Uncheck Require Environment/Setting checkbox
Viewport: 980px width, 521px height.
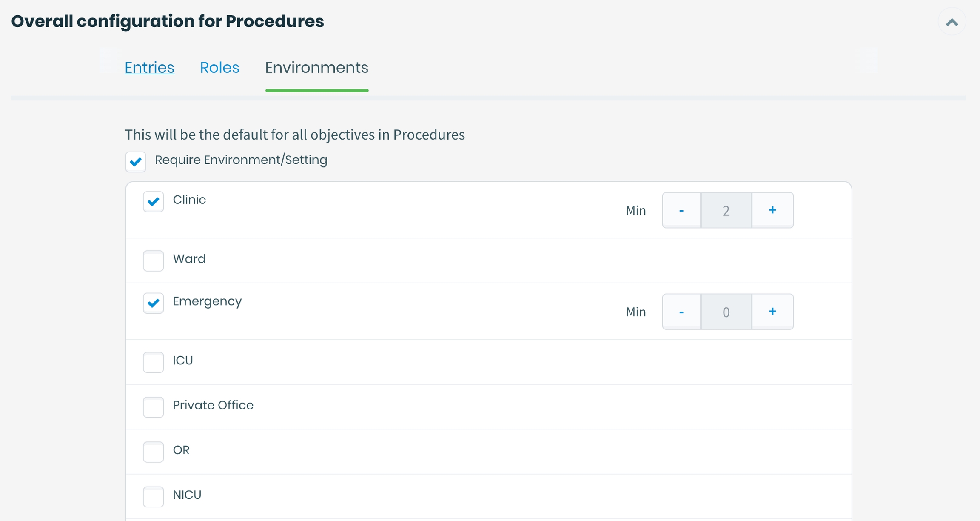coord(136,162)
